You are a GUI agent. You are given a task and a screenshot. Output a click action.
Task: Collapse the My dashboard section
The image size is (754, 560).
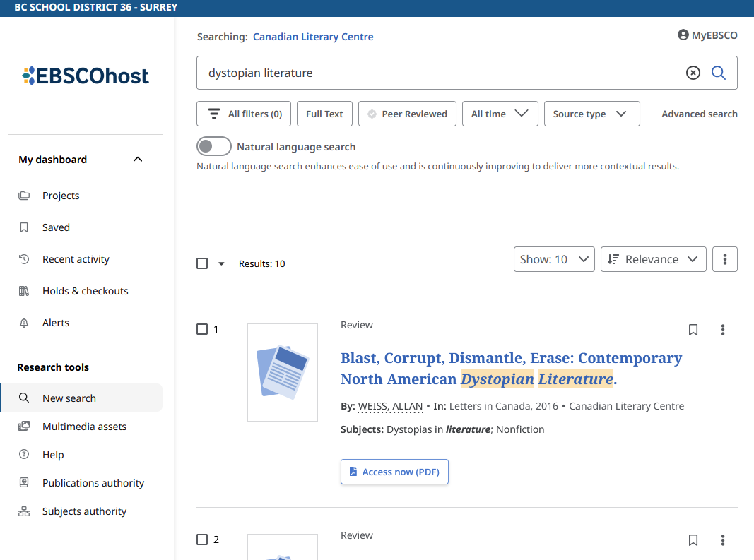tap(138, 160)
